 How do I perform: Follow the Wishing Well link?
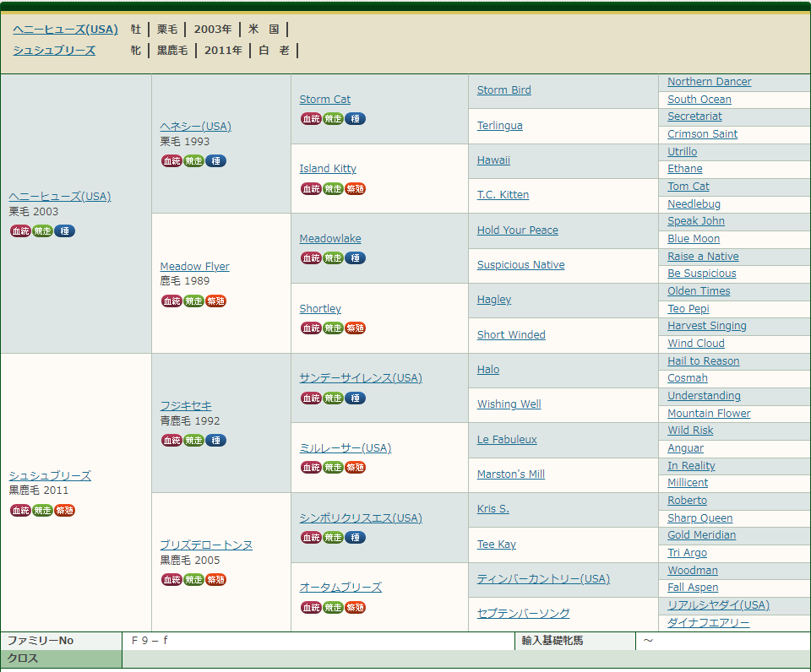point(509,404)
